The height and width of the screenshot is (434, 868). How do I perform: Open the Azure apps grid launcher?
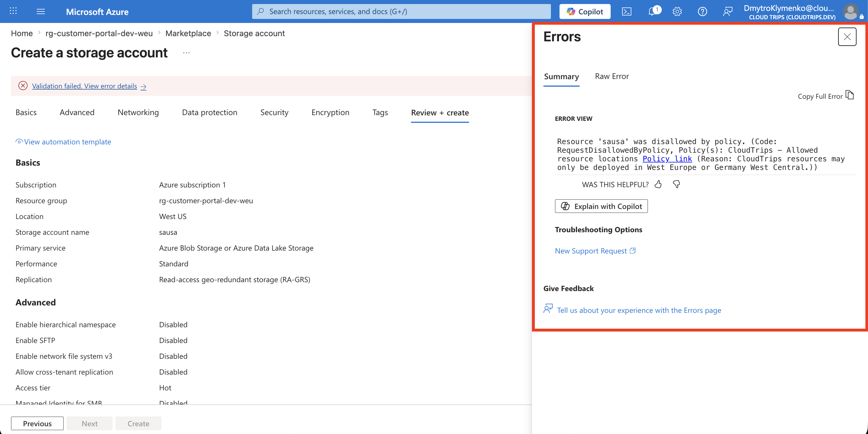tap(13, 11)
